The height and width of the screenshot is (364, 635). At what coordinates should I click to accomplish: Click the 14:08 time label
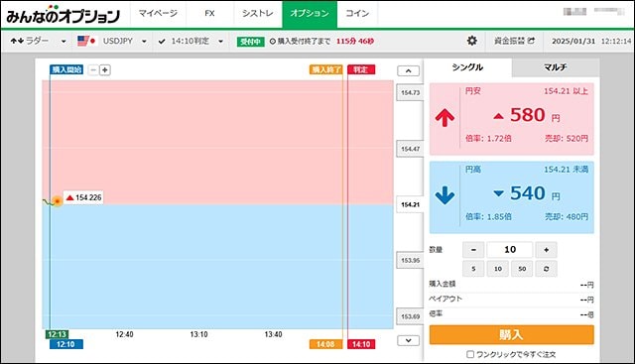tap(325, 344)
